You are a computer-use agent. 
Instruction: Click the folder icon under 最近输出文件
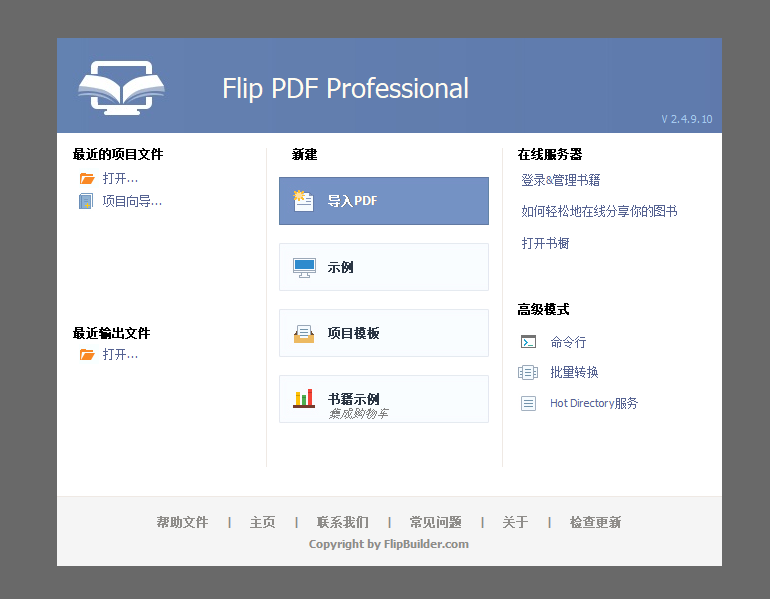[x=87, y=354]
